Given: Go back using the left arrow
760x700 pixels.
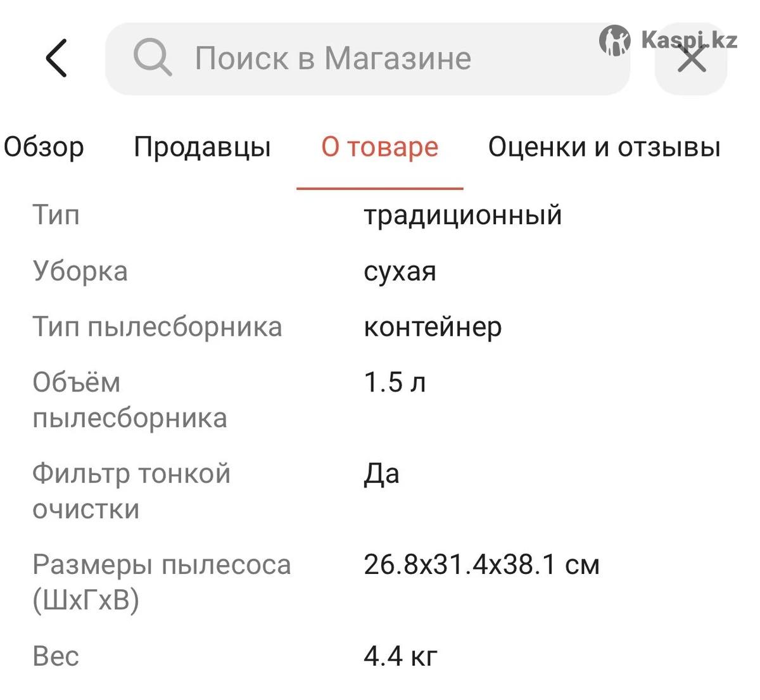Looking at the screenshot, I should click(56, 58).
